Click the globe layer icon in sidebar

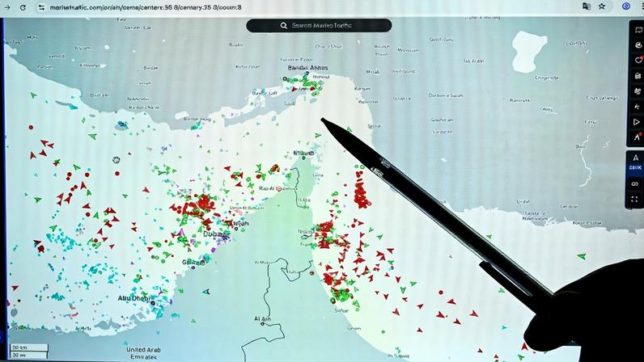click(x=638, y=45)
